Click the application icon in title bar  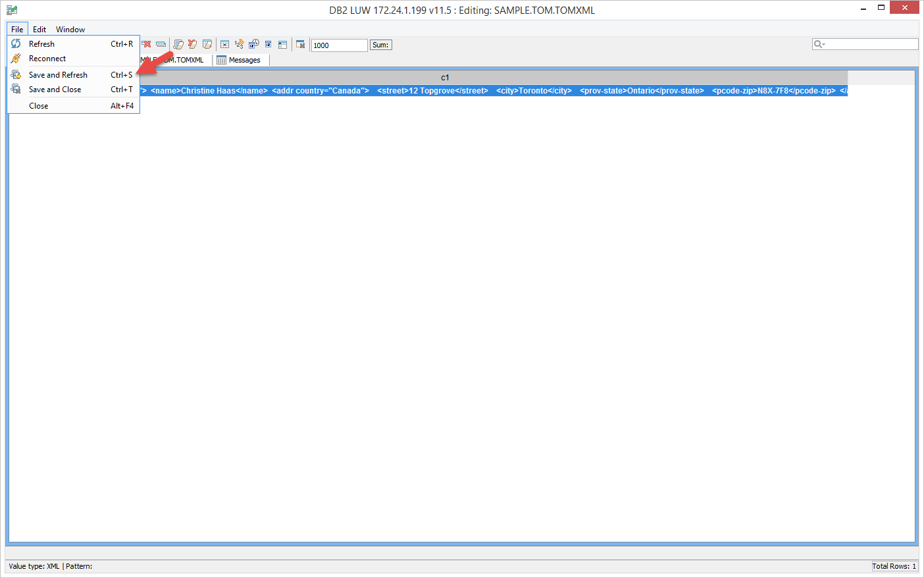[12, 10]
